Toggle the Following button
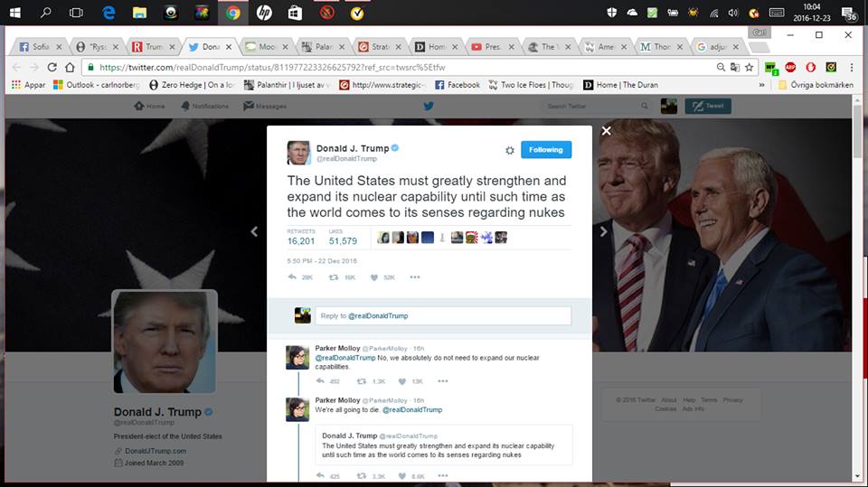 tap(545, 150)
